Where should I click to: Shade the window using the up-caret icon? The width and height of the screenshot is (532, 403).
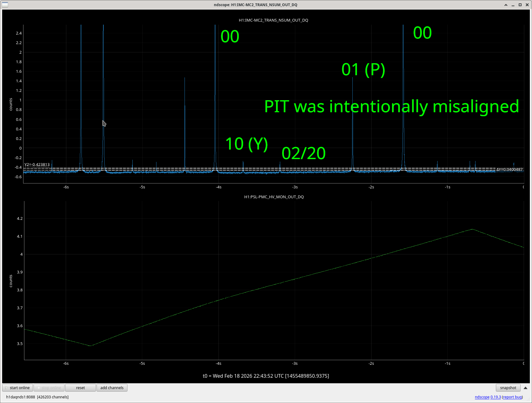506,5
